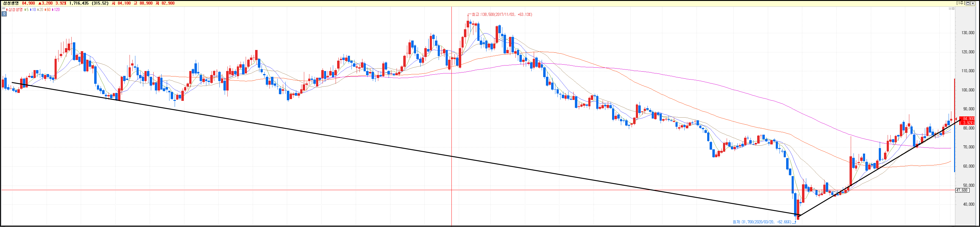Viewport: 980px width, 227px height.
Task: Click the 최저:31,700 low annotation label
Action: pyautogui.click(x=763, y=222)
